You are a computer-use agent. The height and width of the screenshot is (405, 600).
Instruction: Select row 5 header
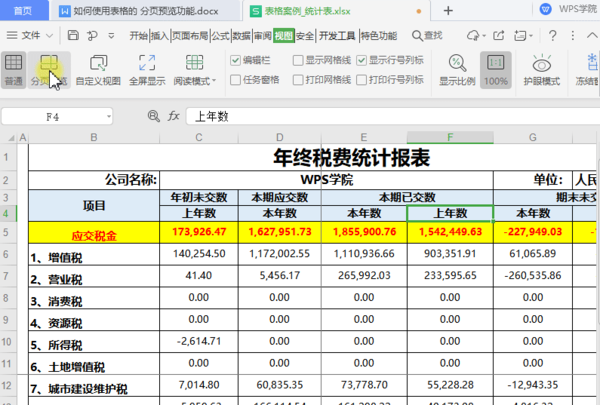click(6, 232)
